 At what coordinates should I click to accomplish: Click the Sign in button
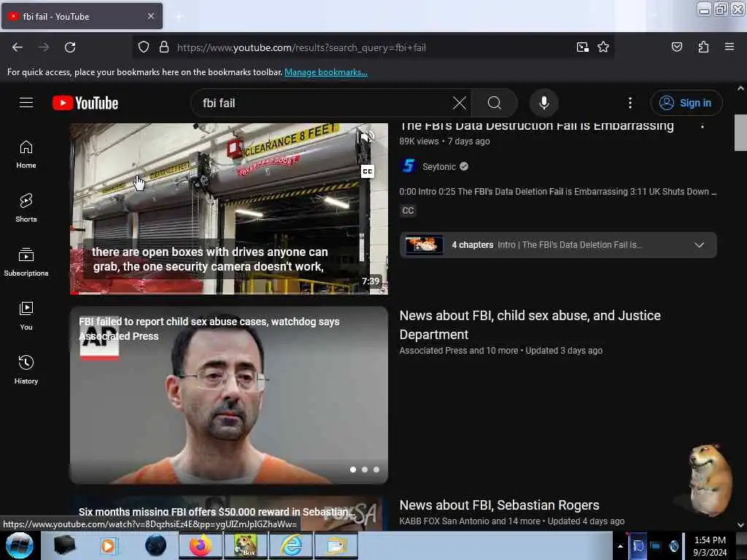tap(686, 103)
